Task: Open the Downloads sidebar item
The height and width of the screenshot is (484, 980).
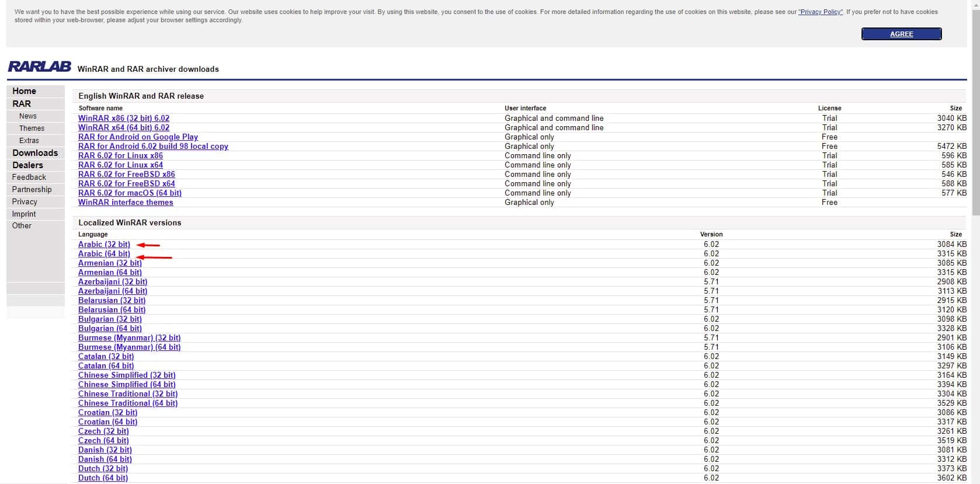Action: point(35,153)
